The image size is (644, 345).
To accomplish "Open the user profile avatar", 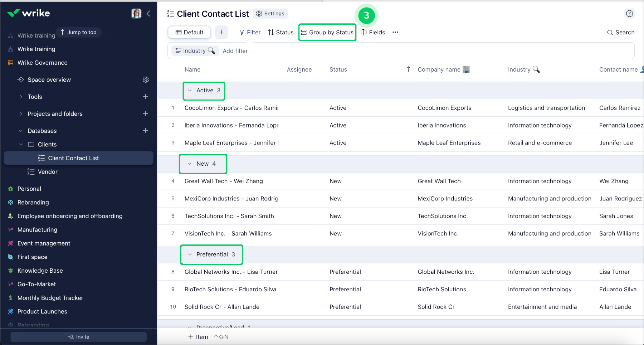I will click(x=136, y=14).
